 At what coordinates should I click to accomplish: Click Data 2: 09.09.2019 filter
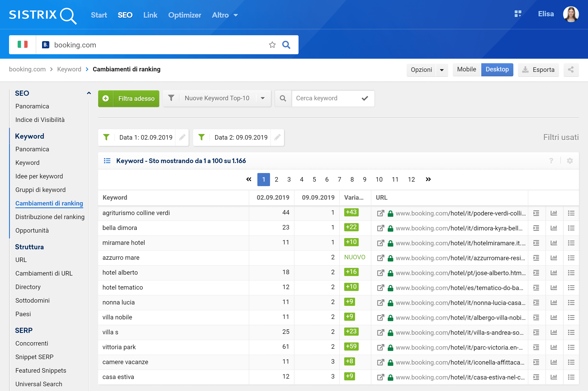coord(241,137)
